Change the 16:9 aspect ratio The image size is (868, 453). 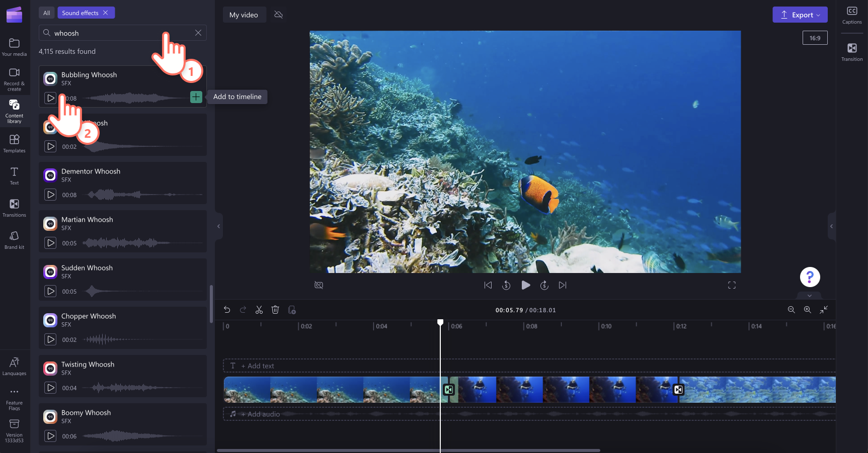point(815,38)
